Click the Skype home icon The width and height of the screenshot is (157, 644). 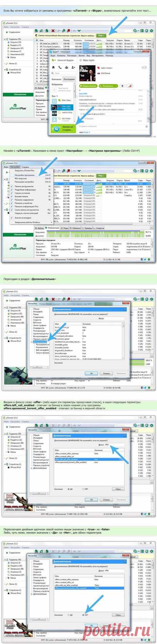click(x=53, y=67)
